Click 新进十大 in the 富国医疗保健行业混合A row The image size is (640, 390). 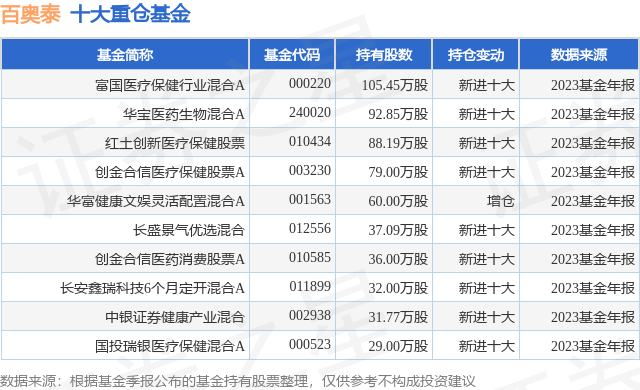pos(487,85)
